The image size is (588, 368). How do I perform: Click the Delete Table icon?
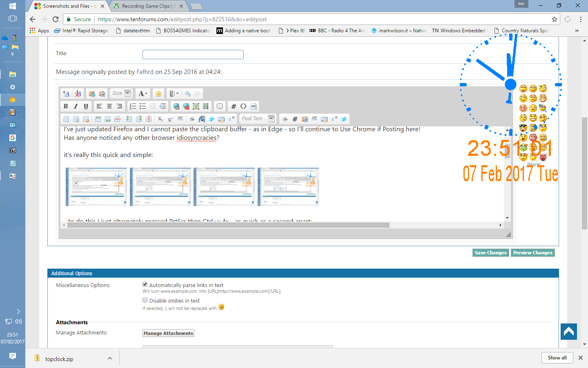86,119
